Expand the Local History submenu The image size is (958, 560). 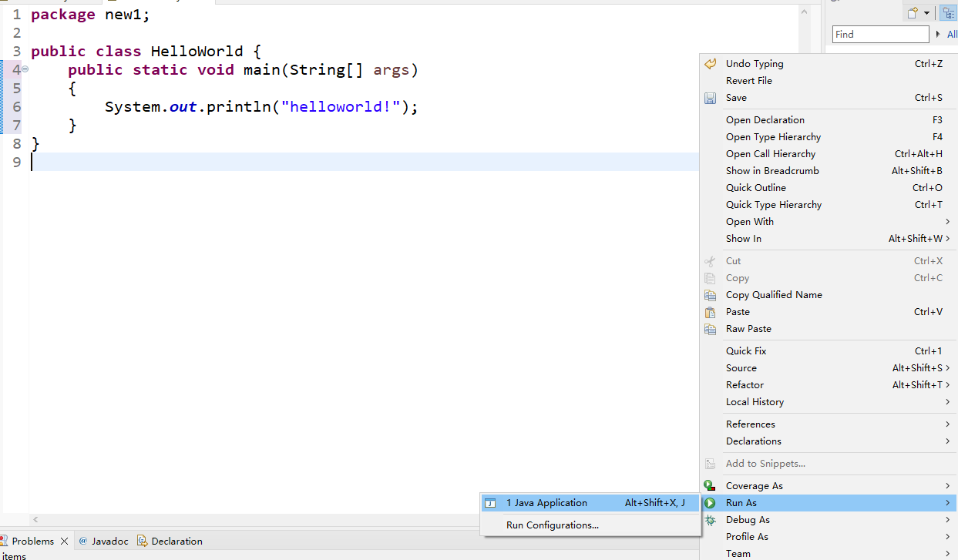click(947, 402)
